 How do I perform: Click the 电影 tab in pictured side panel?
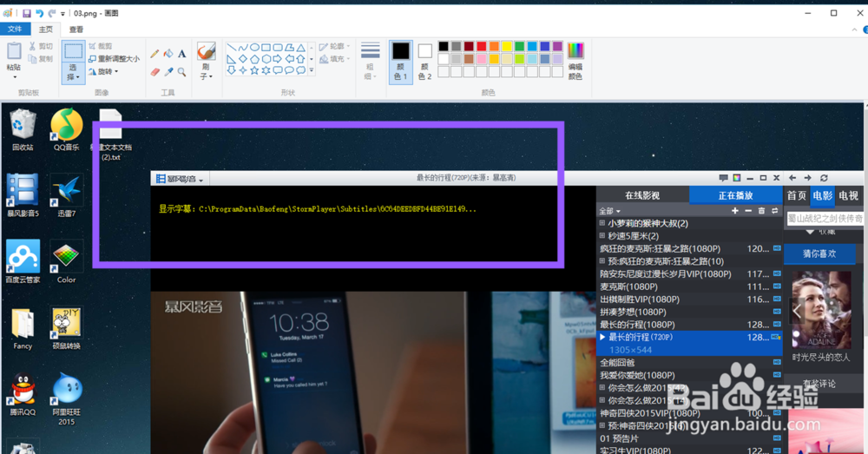coord(823,195)
